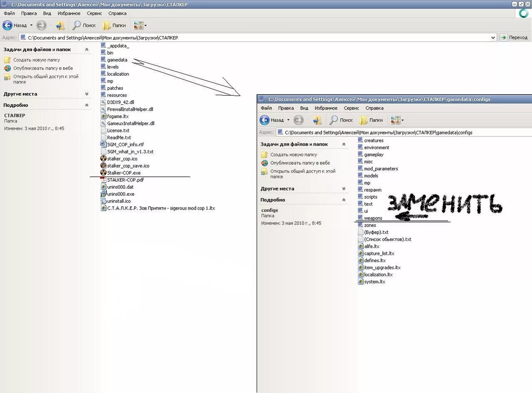Open Поиск in the configs window toolbar

click(x=341, y=120)
